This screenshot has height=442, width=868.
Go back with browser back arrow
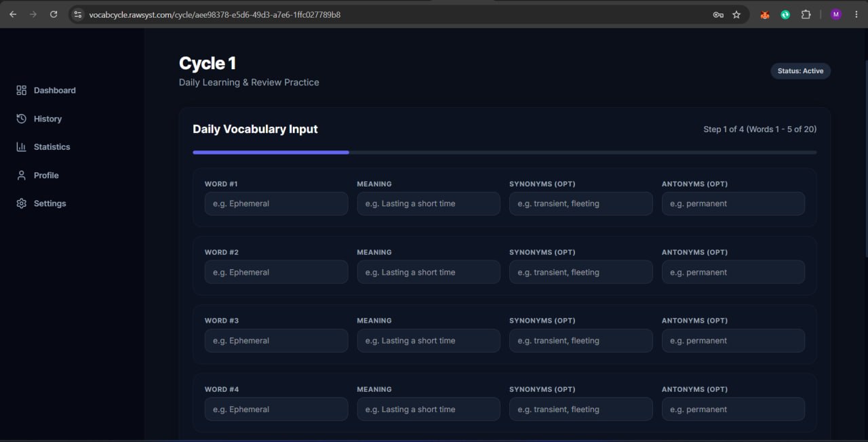click(x=13, y=14)
